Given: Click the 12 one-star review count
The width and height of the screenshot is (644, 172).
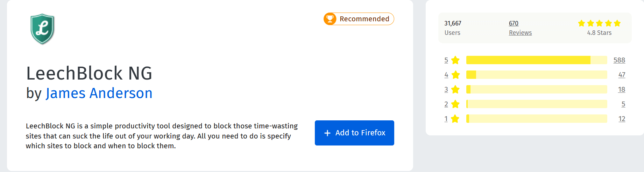Looking at the screenshot, I should [622, 119].
